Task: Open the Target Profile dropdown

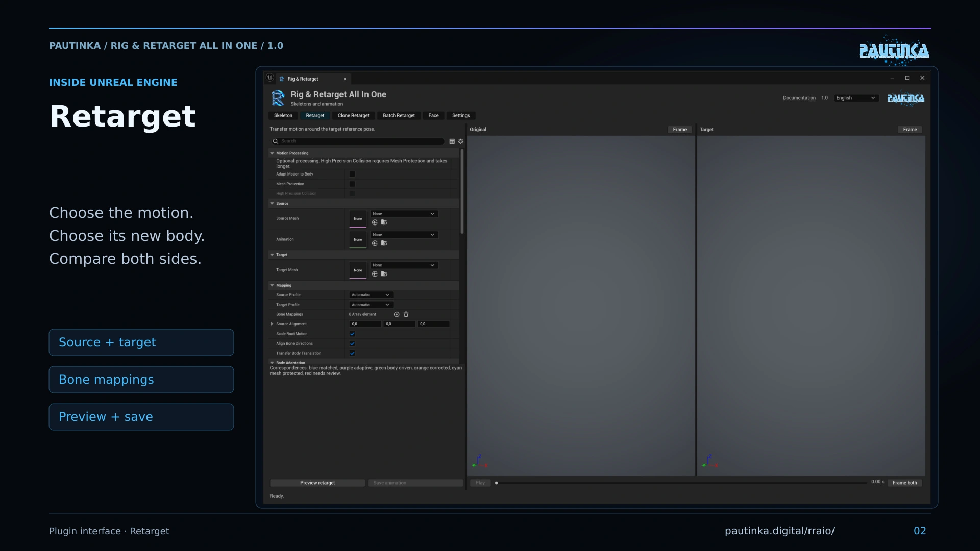Action: (371, 305)
